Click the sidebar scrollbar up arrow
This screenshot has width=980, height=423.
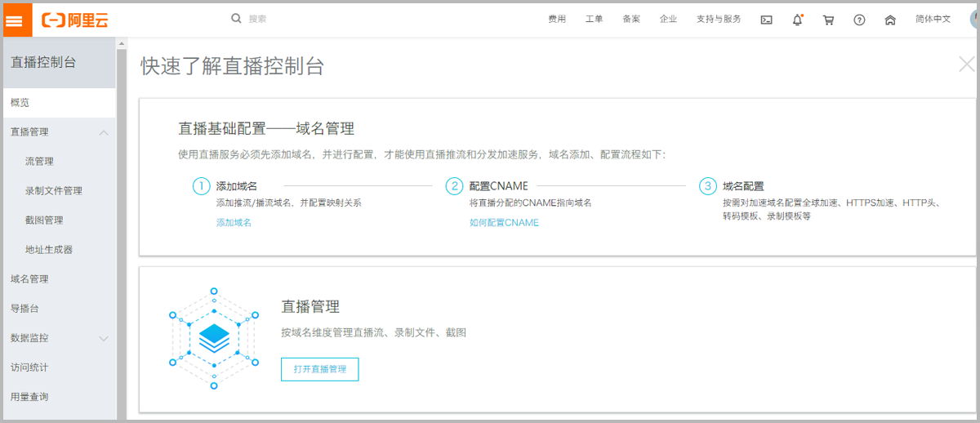tap(122, 43)
